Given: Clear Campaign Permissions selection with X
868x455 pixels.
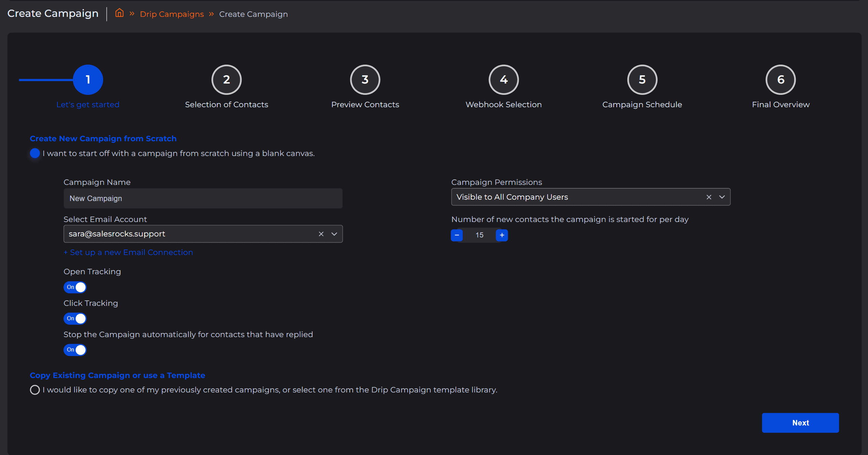Looking at the screenshot, I should [x=708, y=197].
